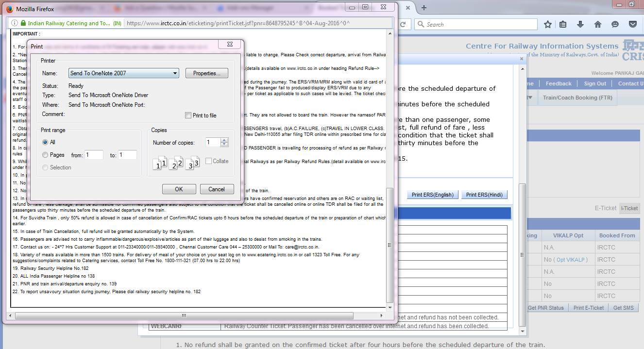644x349 pixels.
Task: Open the Pocket icon in toolbar
Action: (x=633, y=24)
